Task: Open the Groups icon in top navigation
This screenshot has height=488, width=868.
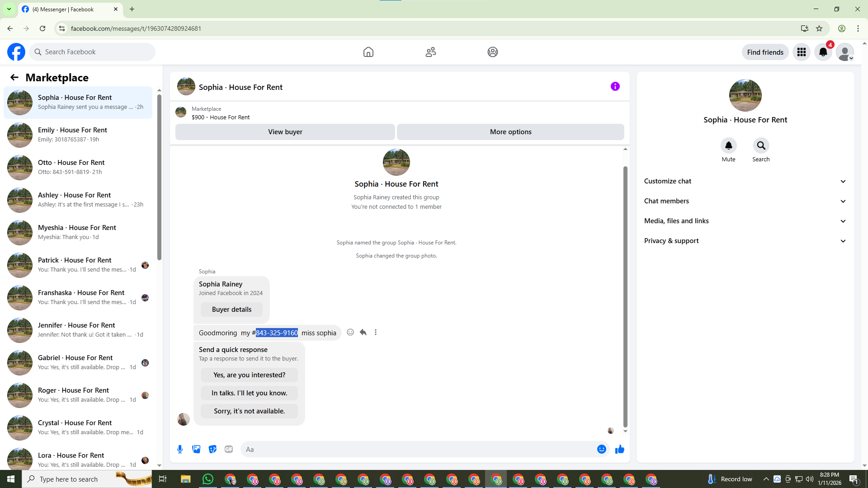Action: 493,52
